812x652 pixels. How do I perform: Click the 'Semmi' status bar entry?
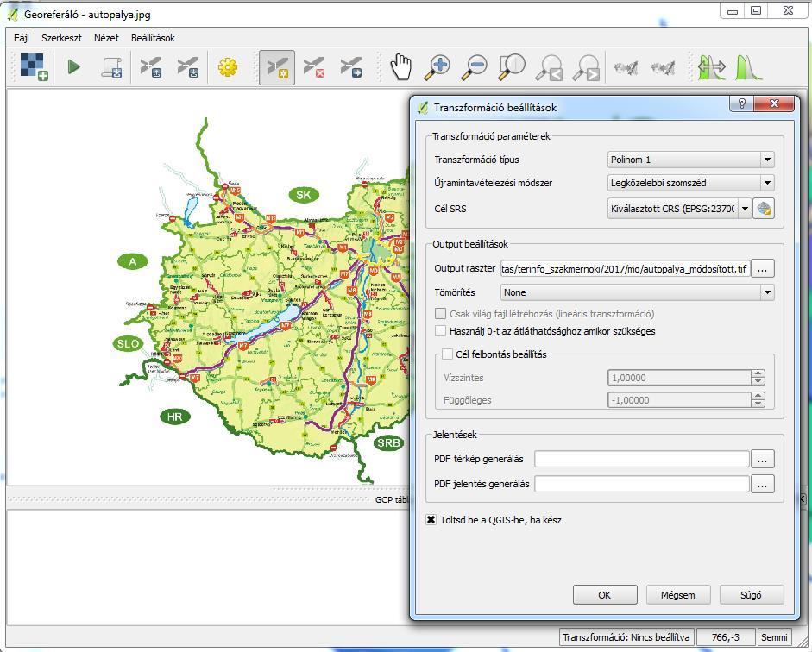774,637
